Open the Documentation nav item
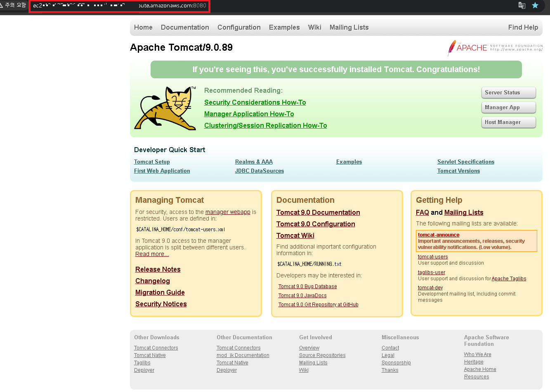550x392 pixels. click(x=185, y=27)
